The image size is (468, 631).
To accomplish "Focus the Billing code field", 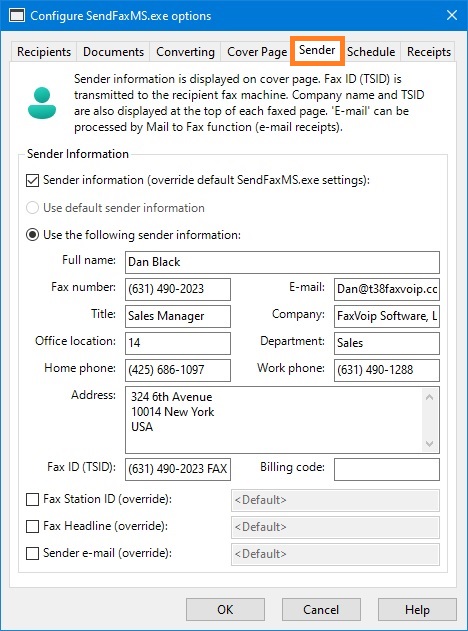I will pyautogui.click(x=387, y=469).
